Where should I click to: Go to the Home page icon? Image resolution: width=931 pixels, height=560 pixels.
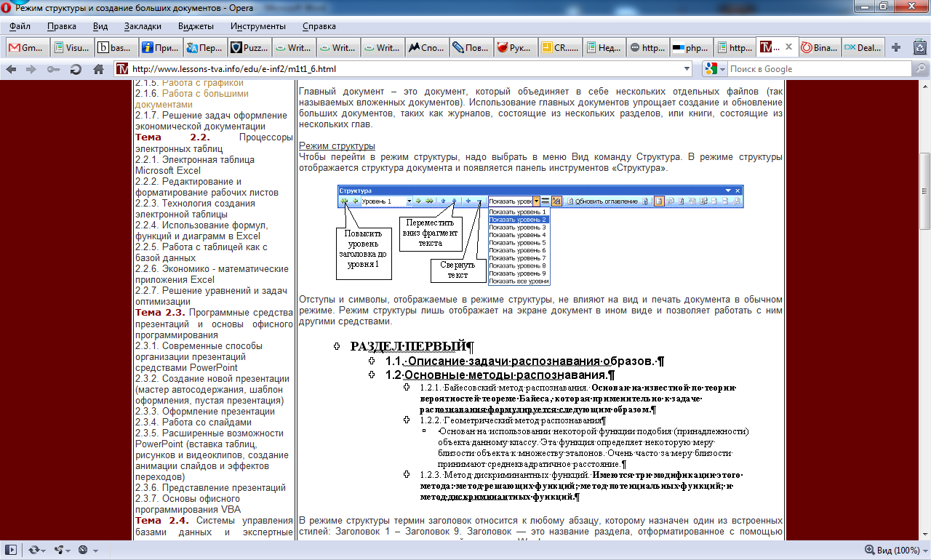(x=98, y=69)
